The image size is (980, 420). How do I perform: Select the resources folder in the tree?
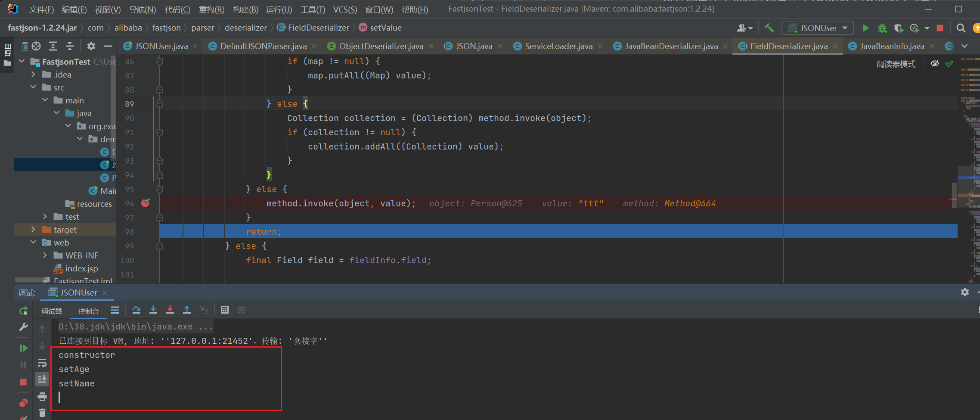88,204
